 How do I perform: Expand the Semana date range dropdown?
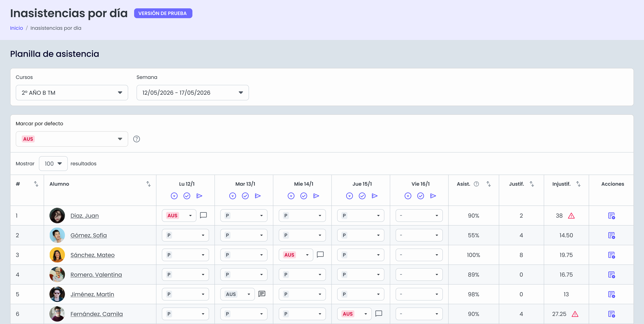pyautogui.click(x=192, y=93)
